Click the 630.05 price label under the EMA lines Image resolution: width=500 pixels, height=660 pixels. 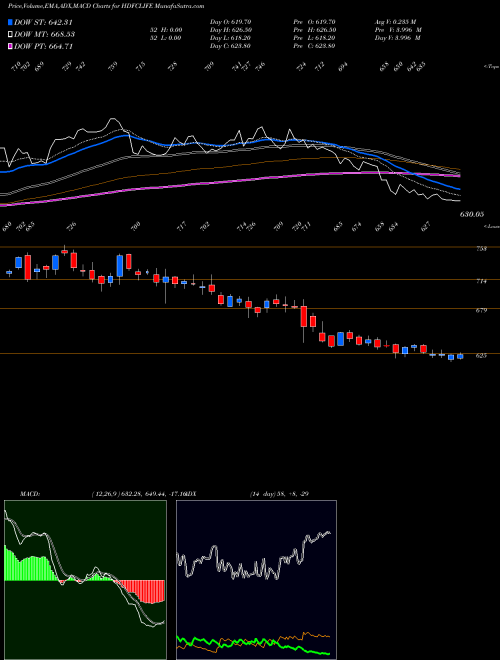tap(471, 215)
